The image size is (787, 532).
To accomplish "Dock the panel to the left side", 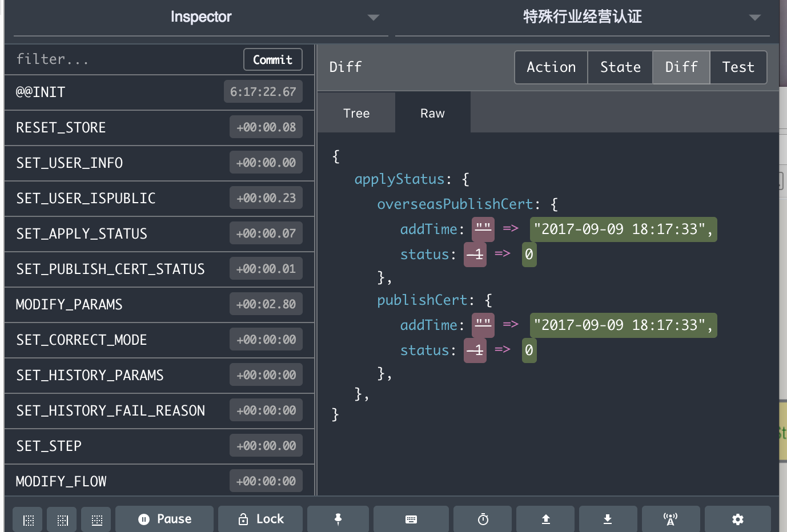I will click(x=28, y=519).
